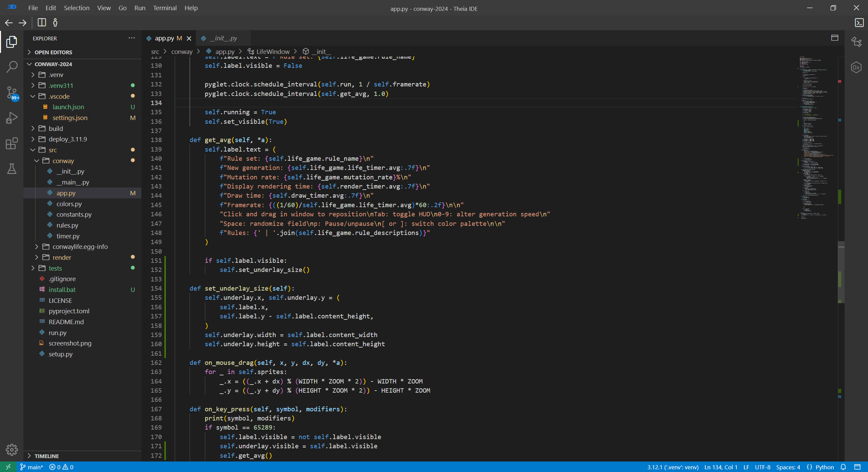868x472 pixels.
Task: Open Settings via the gear icon
Action: point(11,449)
